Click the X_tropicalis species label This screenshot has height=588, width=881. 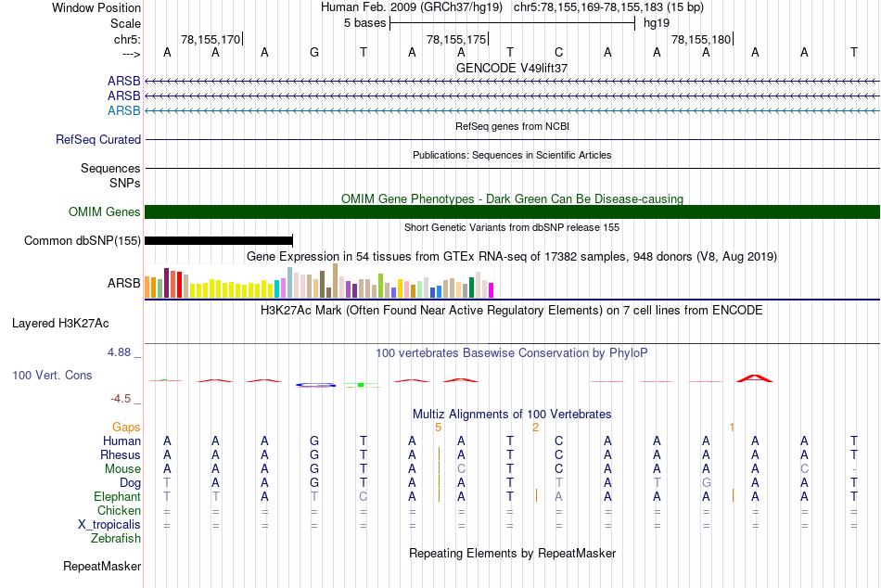[109, 525]
